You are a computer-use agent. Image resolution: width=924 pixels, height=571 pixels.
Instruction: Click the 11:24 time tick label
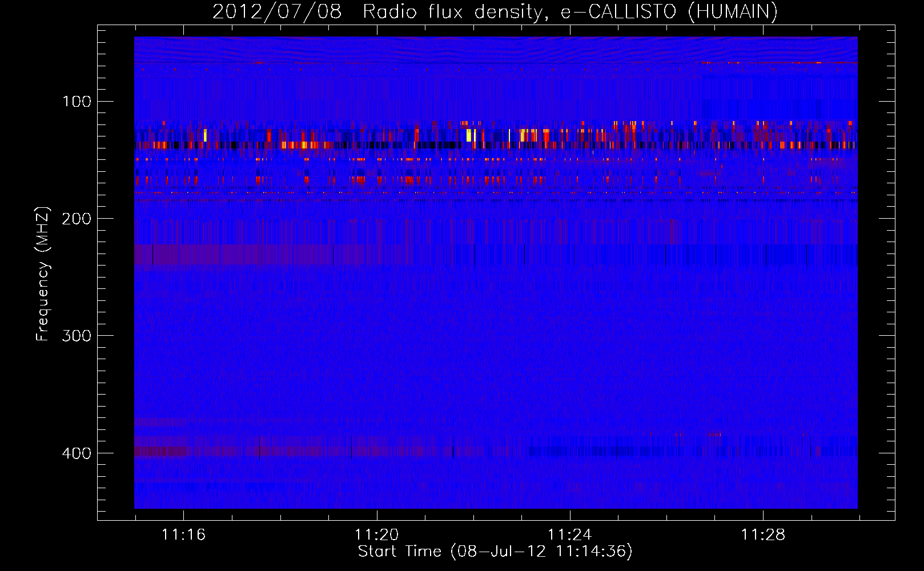(x=569, y=535)
